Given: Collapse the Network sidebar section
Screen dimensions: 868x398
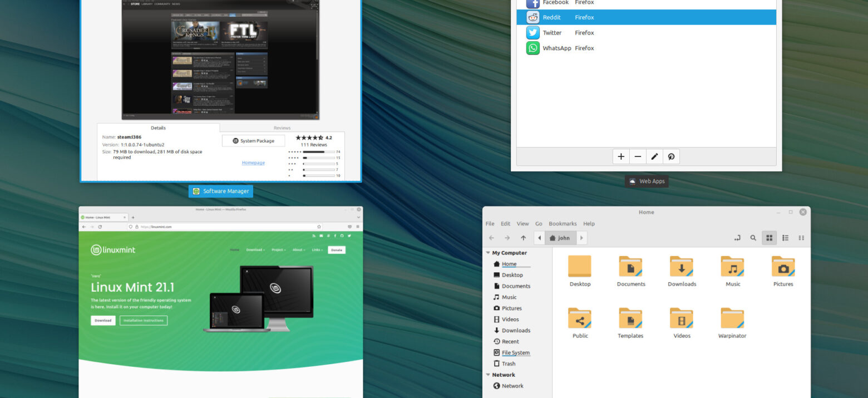Looking at the screenshot, I should [x=488, y=375].
